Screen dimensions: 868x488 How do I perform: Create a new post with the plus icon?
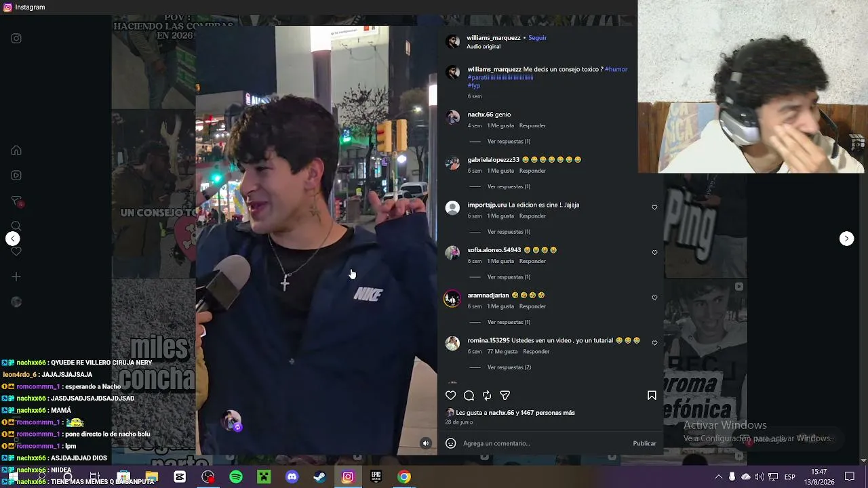(16, 277)
